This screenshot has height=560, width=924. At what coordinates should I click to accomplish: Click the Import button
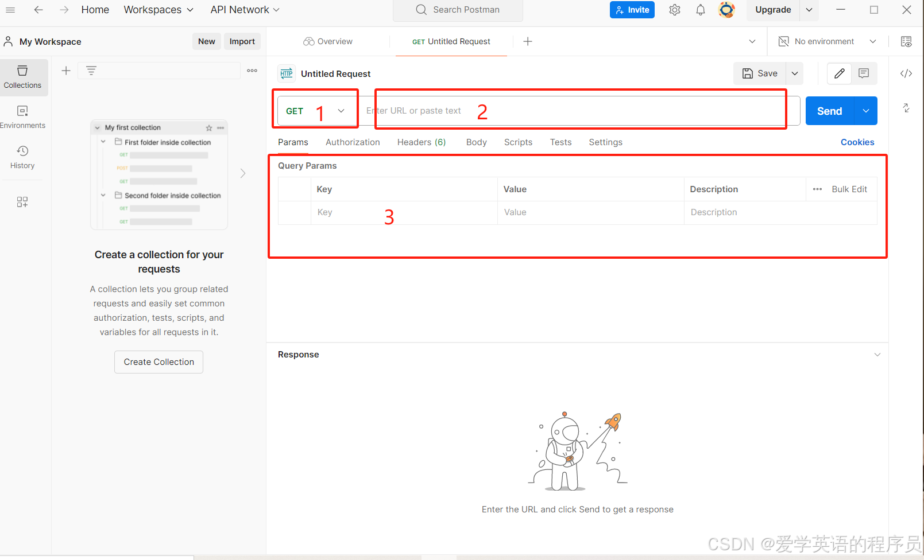[x=242, y=41]
